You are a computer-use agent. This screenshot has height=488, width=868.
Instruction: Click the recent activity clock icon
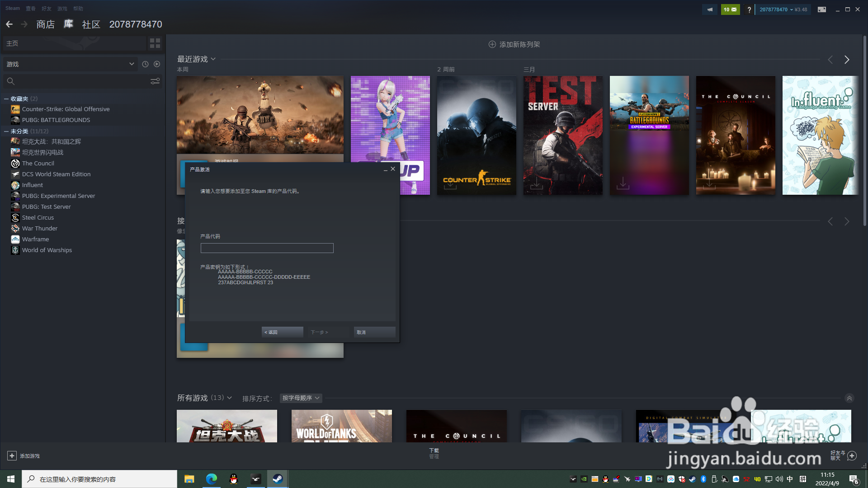click(145, 64)
